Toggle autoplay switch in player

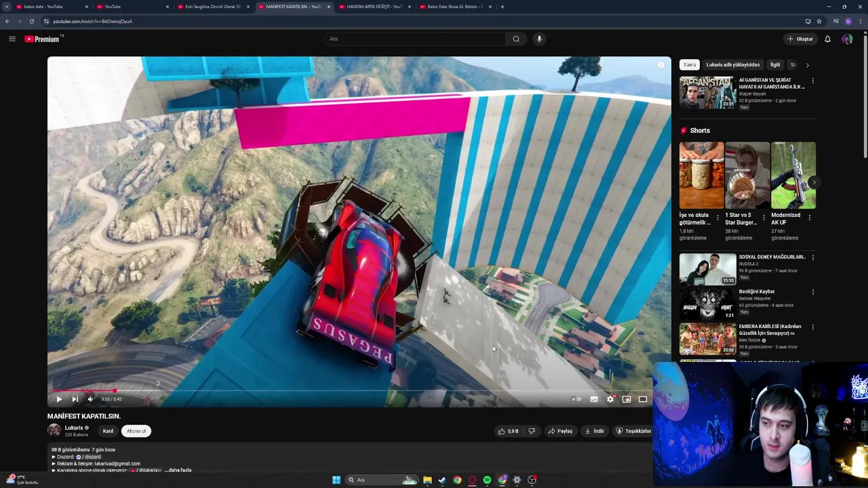(576, 399)
